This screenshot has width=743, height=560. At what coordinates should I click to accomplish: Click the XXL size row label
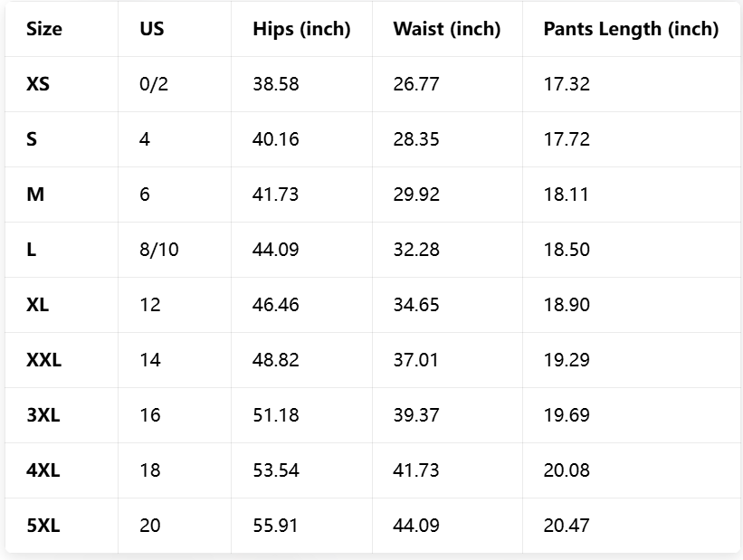[43, 360]
